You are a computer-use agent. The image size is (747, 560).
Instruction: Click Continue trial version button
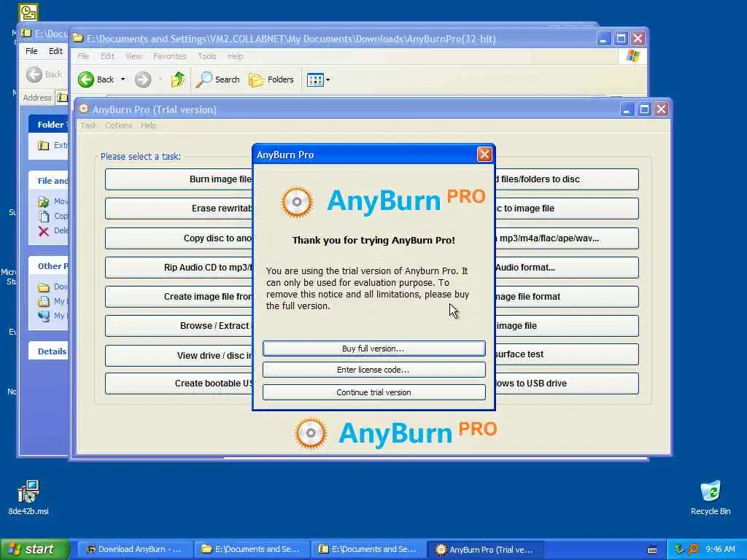click(x=373, y=392)
